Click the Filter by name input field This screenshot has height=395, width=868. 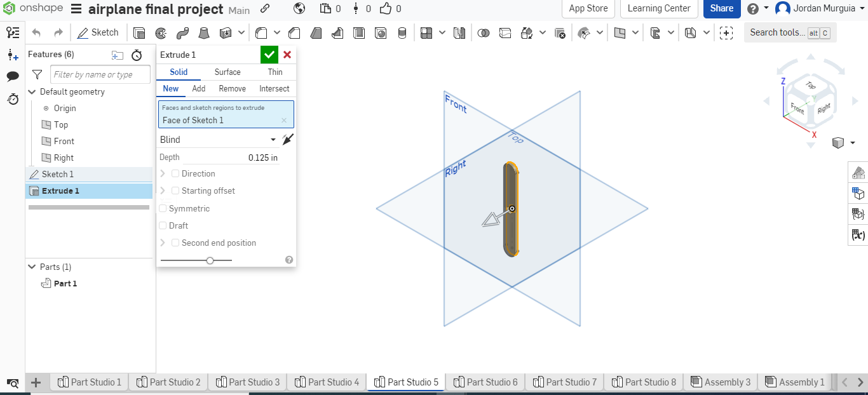[x=100, y=74]
